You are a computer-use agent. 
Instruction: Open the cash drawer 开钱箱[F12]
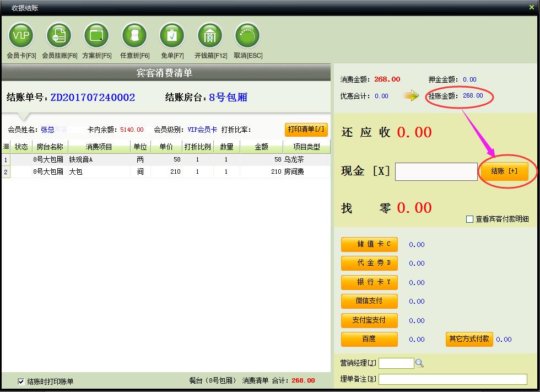pos(210,36)
